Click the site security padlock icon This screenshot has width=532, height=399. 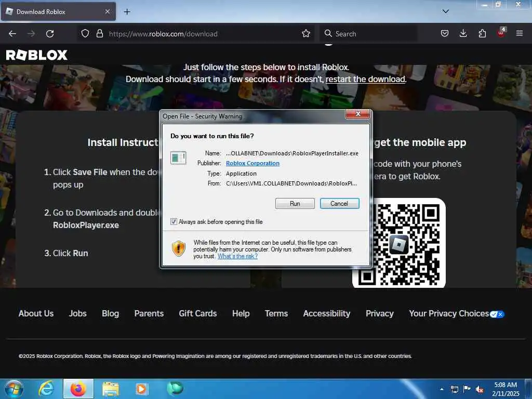pos(99,34)
